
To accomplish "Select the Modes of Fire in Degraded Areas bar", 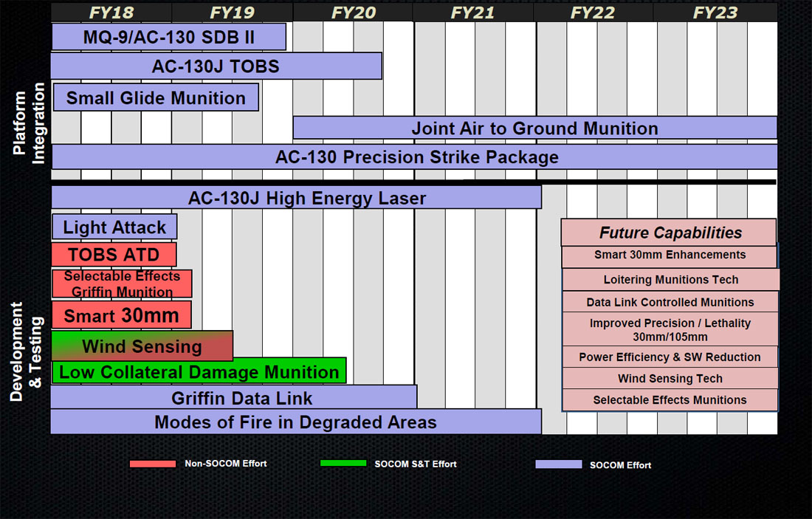I will pyautogui.click(x=296, y=422).
